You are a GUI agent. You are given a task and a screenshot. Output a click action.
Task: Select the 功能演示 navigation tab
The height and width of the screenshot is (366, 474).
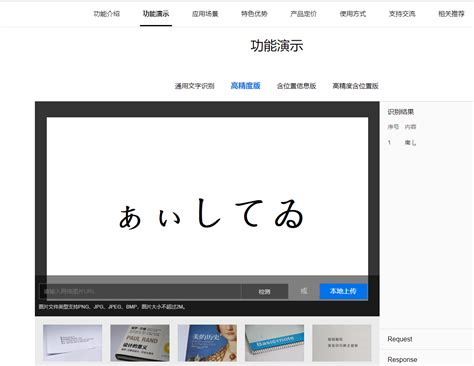[x=156, y=14]
